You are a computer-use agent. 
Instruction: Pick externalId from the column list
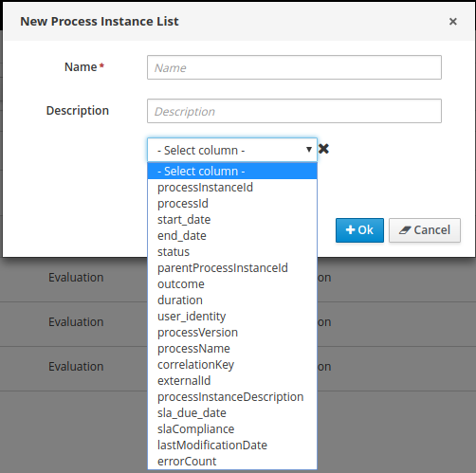(232, 381)
